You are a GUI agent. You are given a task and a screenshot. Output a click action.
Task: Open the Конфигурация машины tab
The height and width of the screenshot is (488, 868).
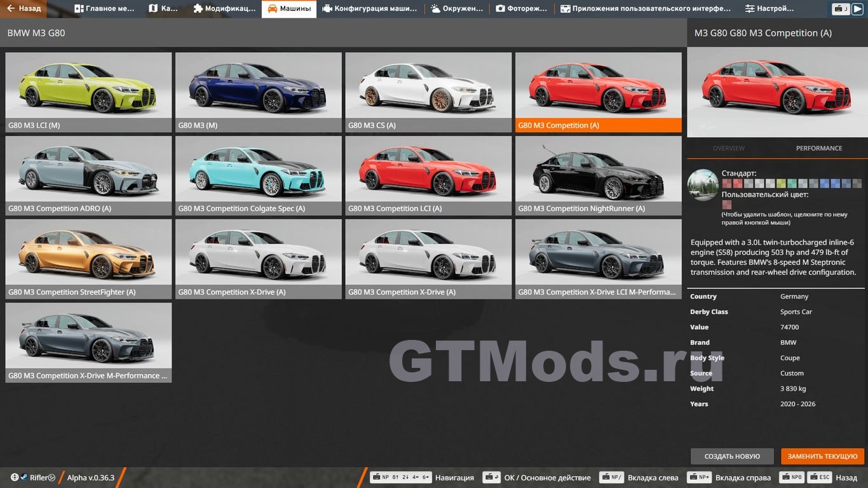tap(370, 9)
